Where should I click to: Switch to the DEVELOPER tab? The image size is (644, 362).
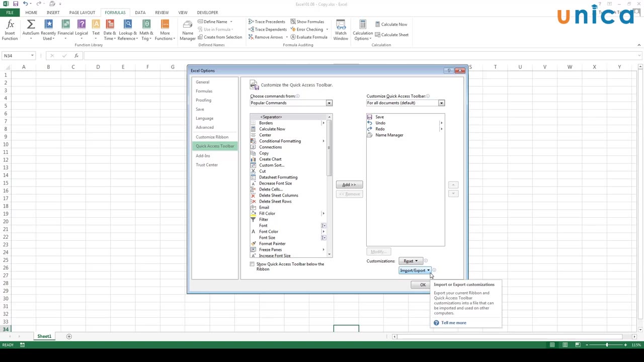pos(208,13)
